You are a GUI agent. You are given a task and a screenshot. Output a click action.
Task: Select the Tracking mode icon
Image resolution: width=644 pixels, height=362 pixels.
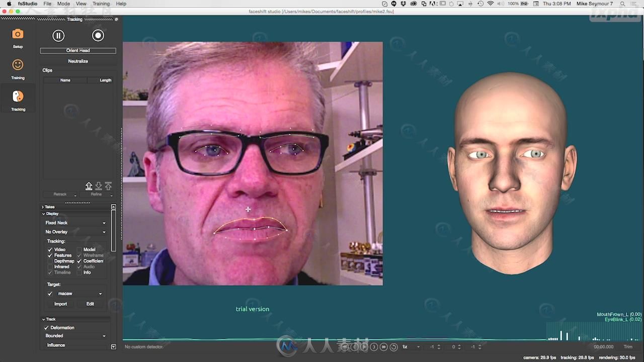click(x=18, y=96)
